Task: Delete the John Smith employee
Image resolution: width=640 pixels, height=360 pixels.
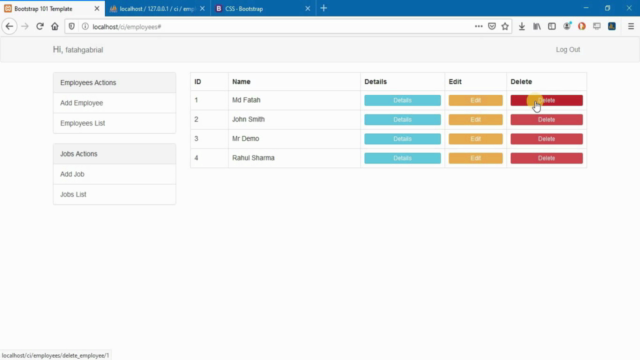Action: [x=547, y=120]
